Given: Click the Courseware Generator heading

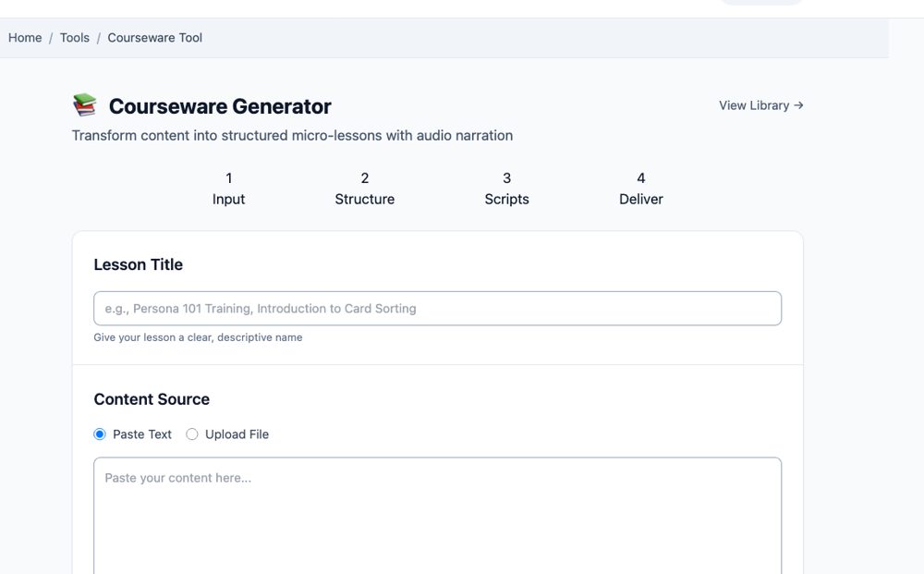Looking at the screenshot, I should (220, 106).
